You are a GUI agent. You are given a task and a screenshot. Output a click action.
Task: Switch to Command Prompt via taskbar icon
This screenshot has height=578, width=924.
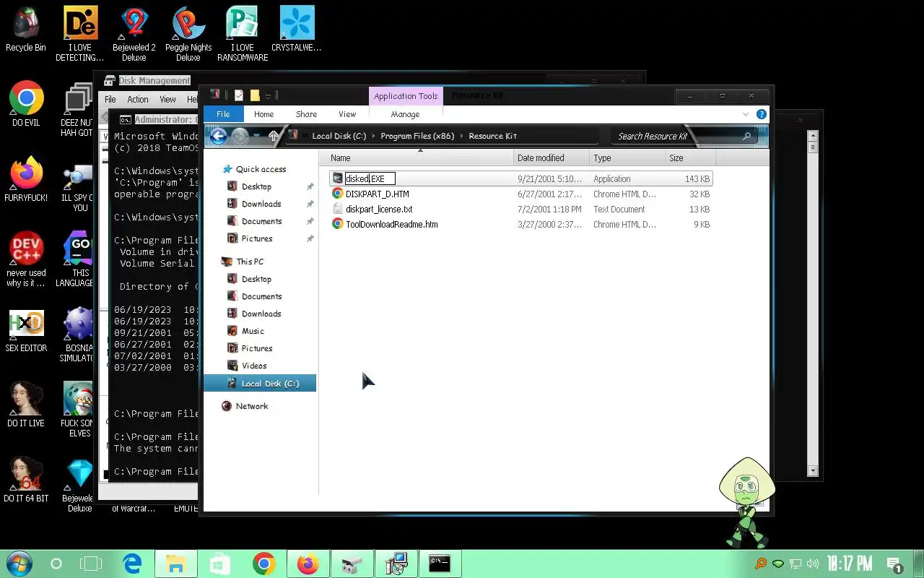click(440, 564)
